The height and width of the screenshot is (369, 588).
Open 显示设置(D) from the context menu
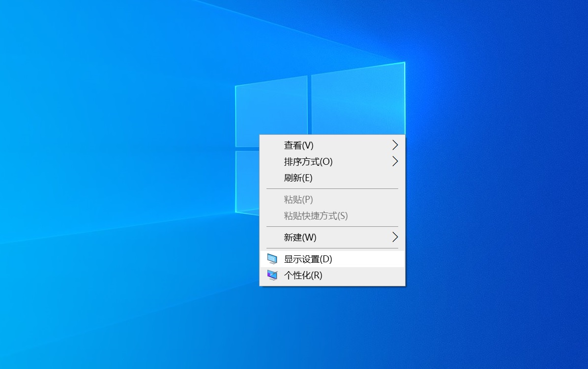point(332,259)
